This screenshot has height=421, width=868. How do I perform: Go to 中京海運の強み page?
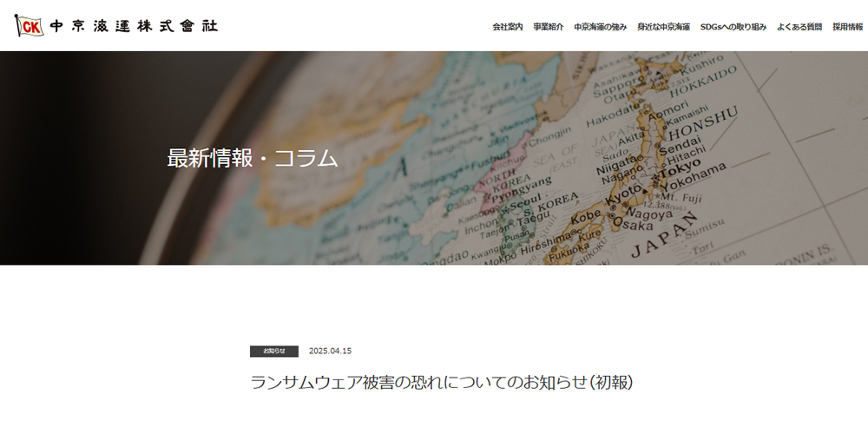click(x=600, y=27)
